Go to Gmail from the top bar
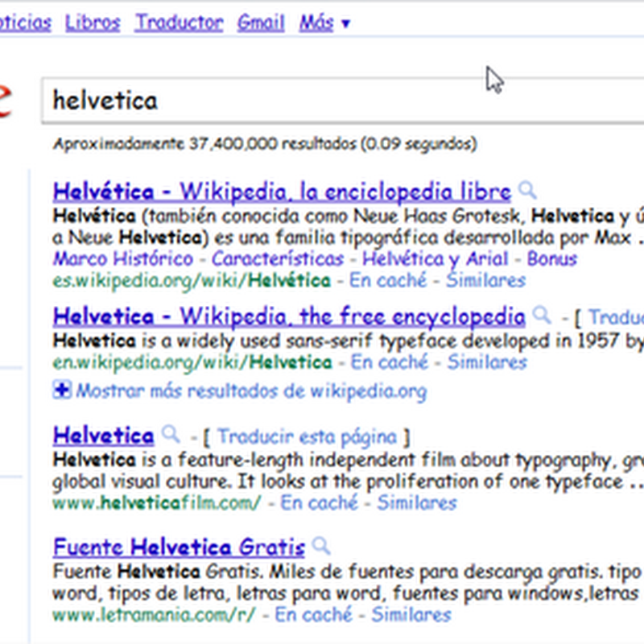This screenshot has width=644, height=644. [261, 23]
